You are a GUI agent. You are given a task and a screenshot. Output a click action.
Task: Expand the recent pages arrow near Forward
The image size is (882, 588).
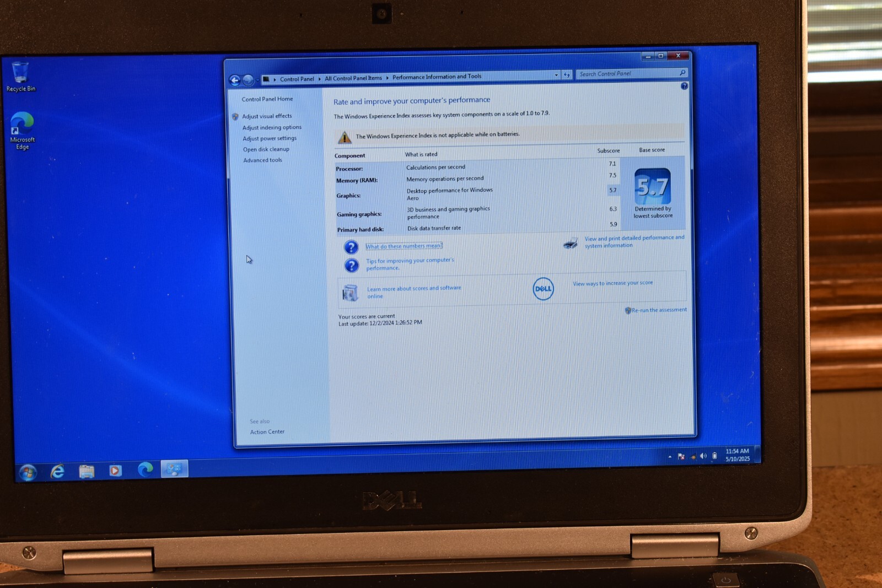tap(257, 80)
